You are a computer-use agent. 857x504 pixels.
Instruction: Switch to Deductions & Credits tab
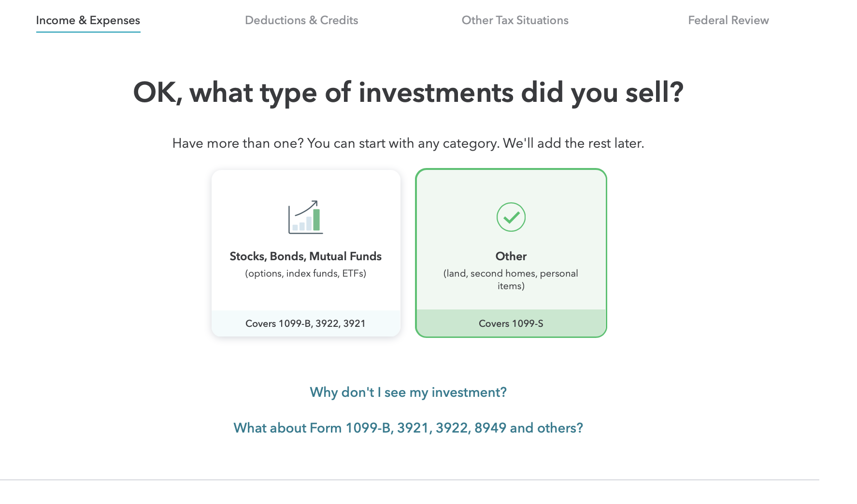301,20
